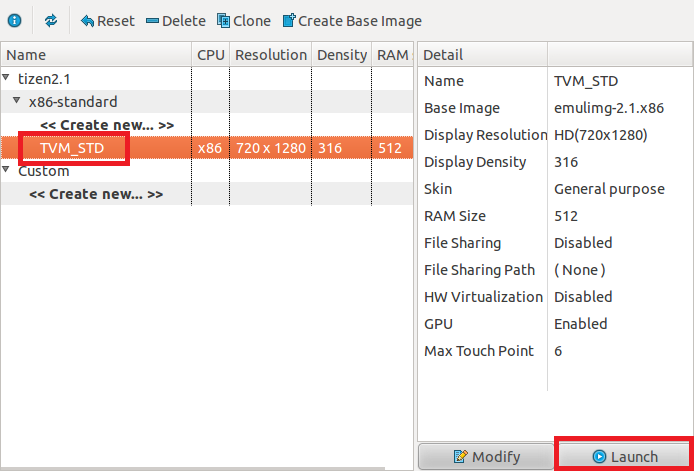Click the General purpose skin value
The image size is (694, 471).
pos(609,189)
